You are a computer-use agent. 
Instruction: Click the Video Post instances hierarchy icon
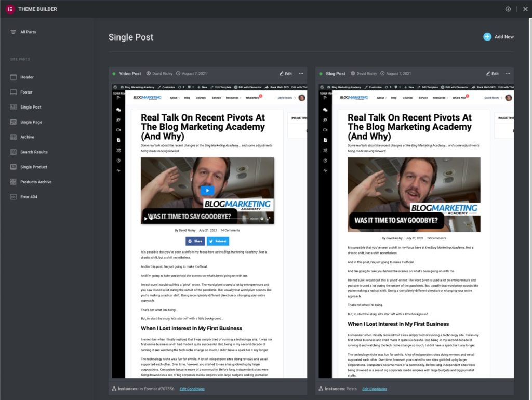(114, 389)
